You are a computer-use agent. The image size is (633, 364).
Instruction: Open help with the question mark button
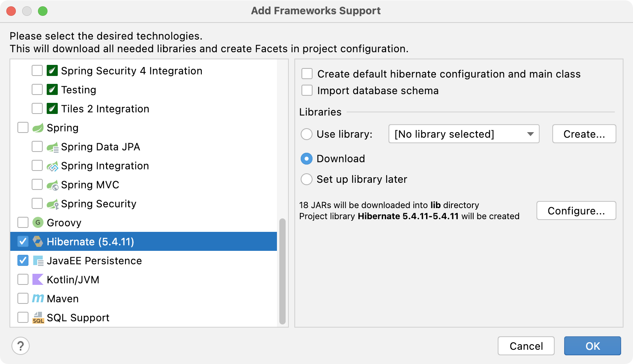(x=21, y=346)
